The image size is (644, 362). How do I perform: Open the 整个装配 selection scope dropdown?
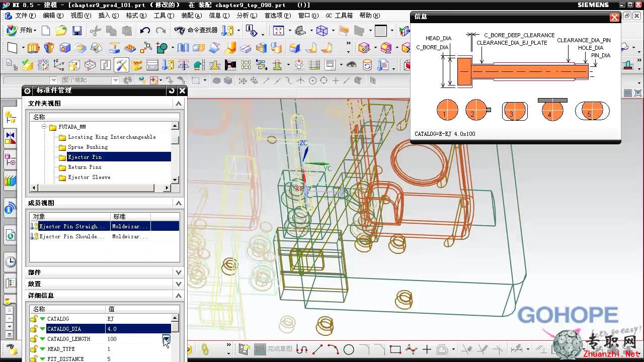pyautogui.click(x=115, y=80)
